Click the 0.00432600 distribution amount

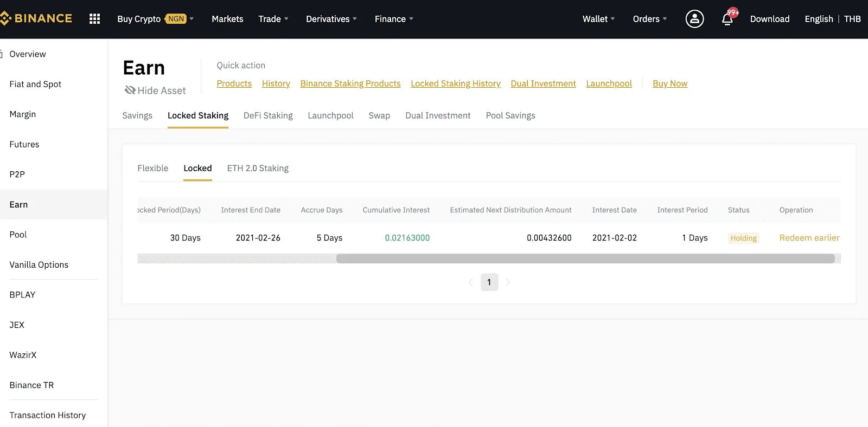pyautogui.click(x=549, y=238)
